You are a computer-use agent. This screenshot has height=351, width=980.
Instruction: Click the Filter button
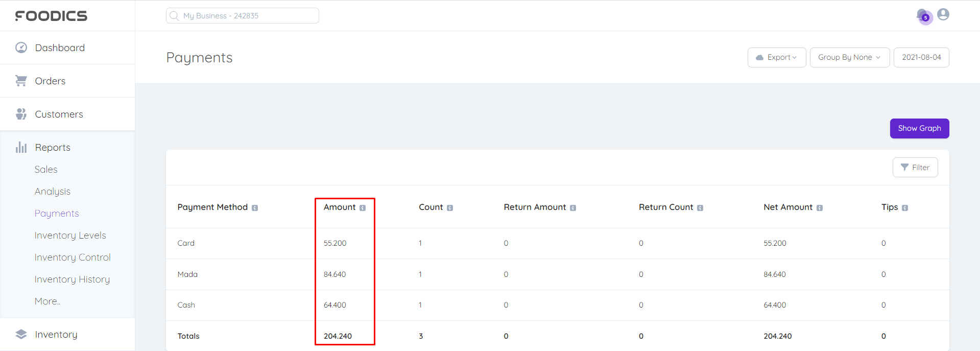915,168
